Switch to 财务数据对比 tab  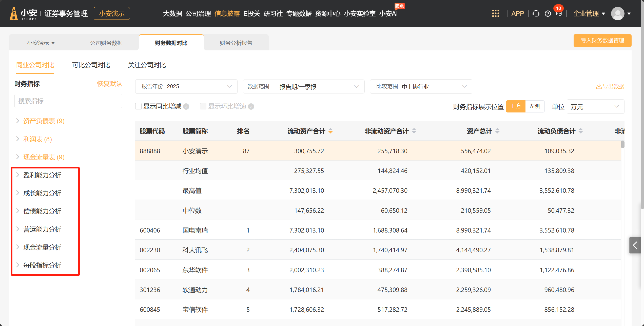171,43
